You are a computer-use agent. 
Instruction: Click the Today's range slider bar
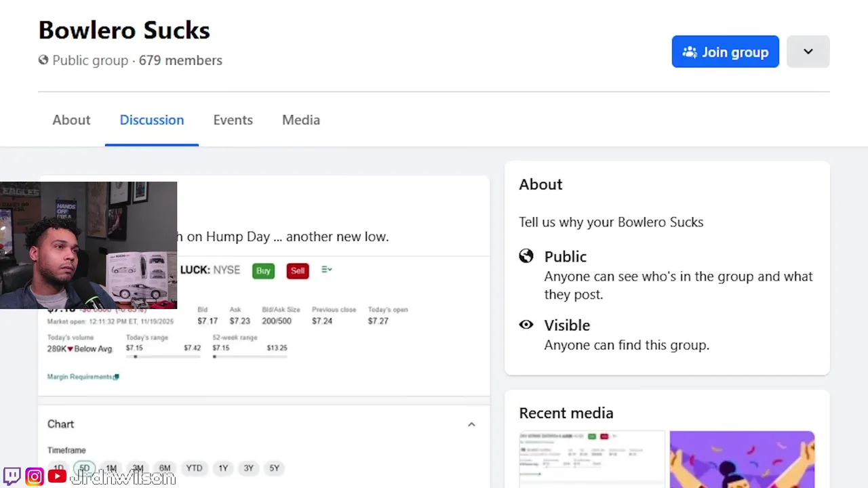tap(163, 356)
